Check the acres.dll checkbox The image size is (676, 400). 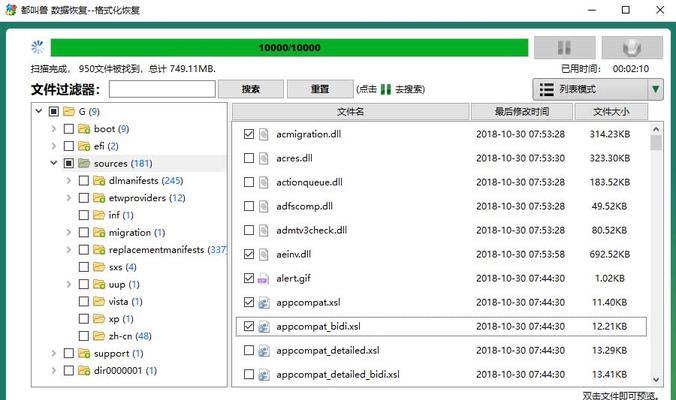tap(249, 158)
